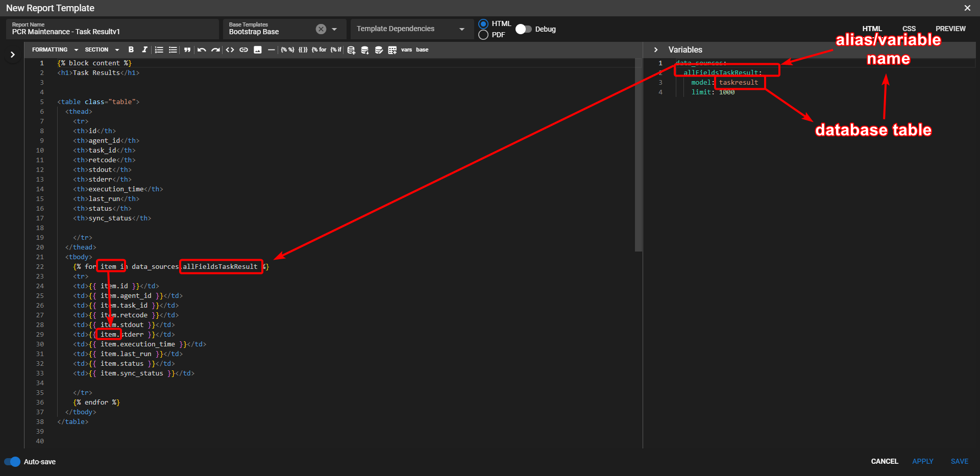Open the PREVIEW tab
Image resolution: width=980 pixels, height=476 pixels.
(x=950, y=29)
